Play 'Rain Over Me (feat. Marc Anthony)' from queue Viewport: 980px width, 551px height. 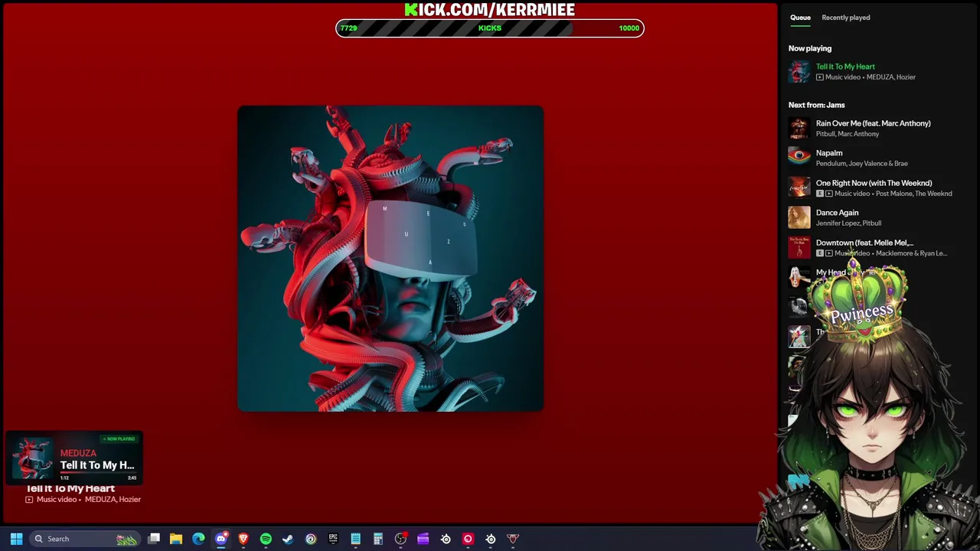coord(874,123)
